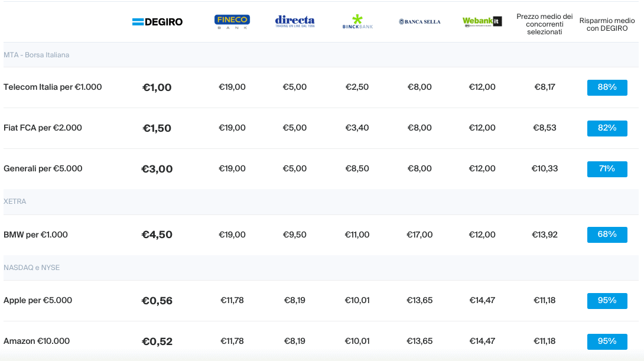Click the Risparmio medio con DEGIRO header
The height and width of the screenshot is (361, 644).
[x=607, y=24]
